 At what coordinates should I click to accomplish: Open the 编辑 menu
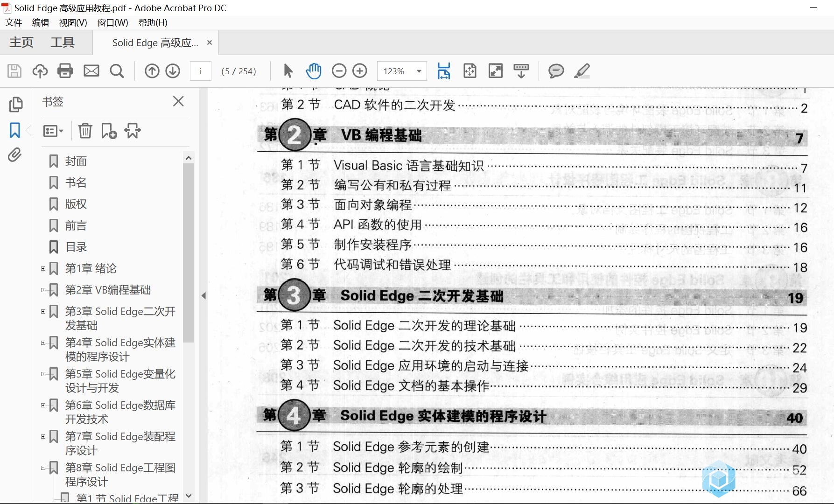coord(41,22)
